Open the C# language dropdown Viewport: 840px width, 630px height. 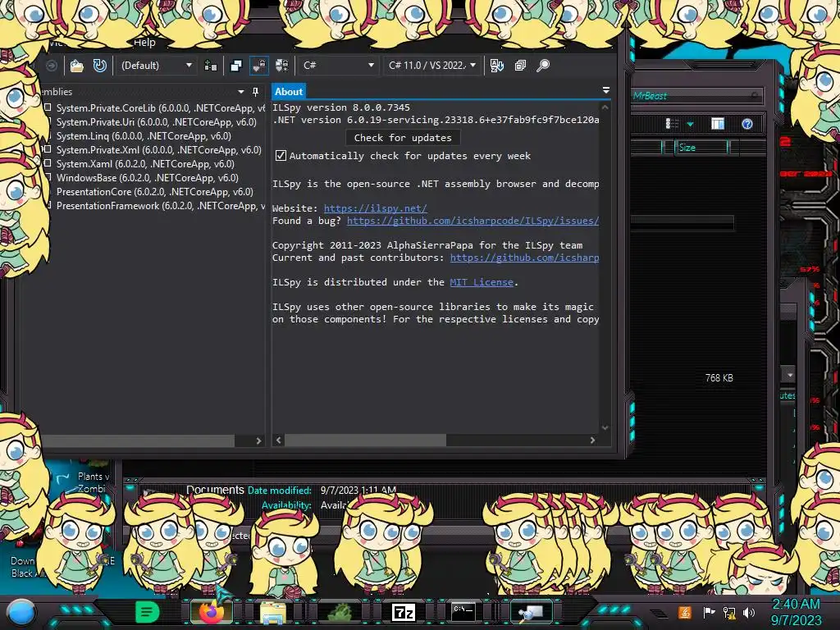pos(337,66)
